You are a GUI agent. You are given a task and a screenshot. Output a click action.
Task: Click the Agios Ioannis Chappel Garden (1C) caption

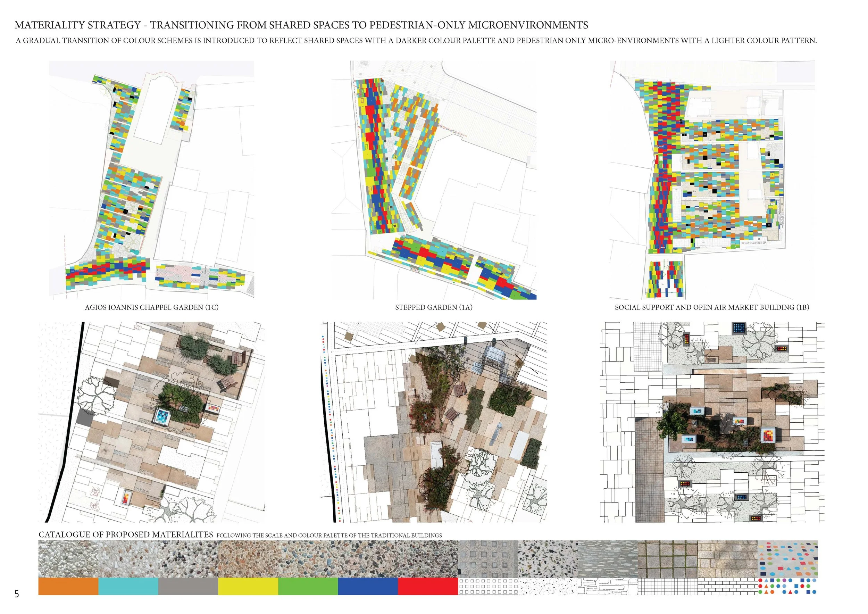(152, 307)
